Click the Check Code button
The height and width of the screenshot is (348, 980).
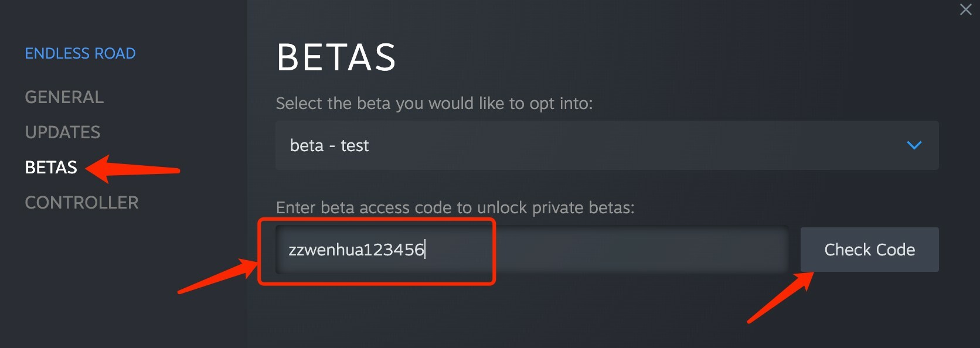[x=869, y=250]
